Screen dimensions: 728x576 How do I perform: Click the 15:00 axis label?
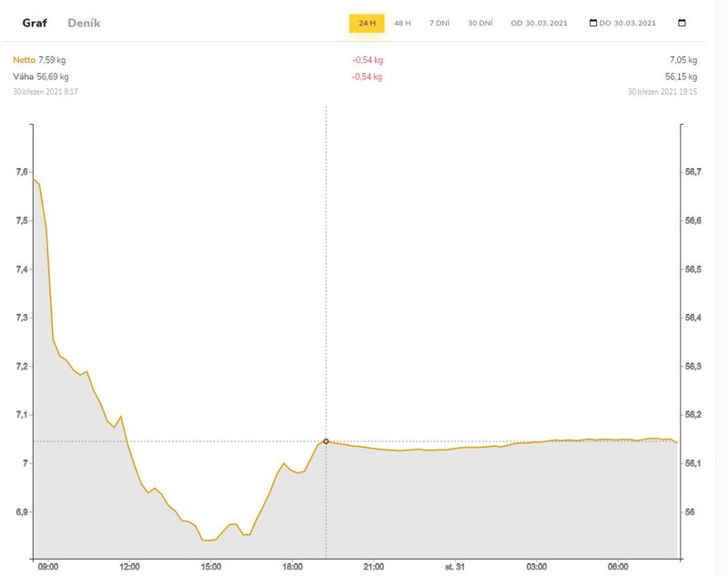pos(211,567)
